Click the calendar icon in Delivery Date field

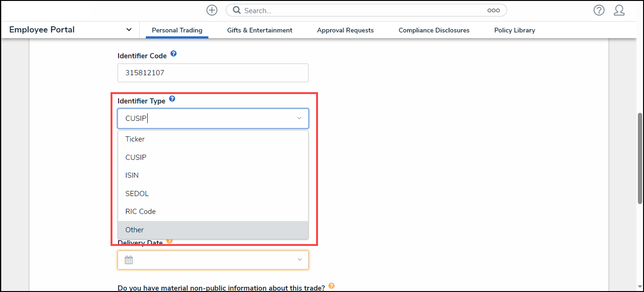[x=128, y=260]
